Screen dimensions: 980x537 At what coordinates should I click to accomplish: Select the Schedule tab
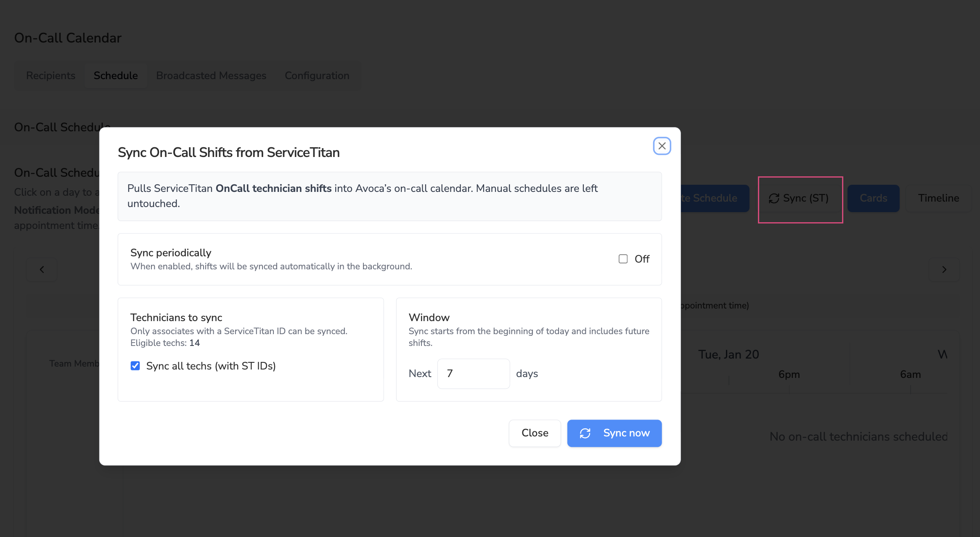pyautogui.click(x=116, y=75)
